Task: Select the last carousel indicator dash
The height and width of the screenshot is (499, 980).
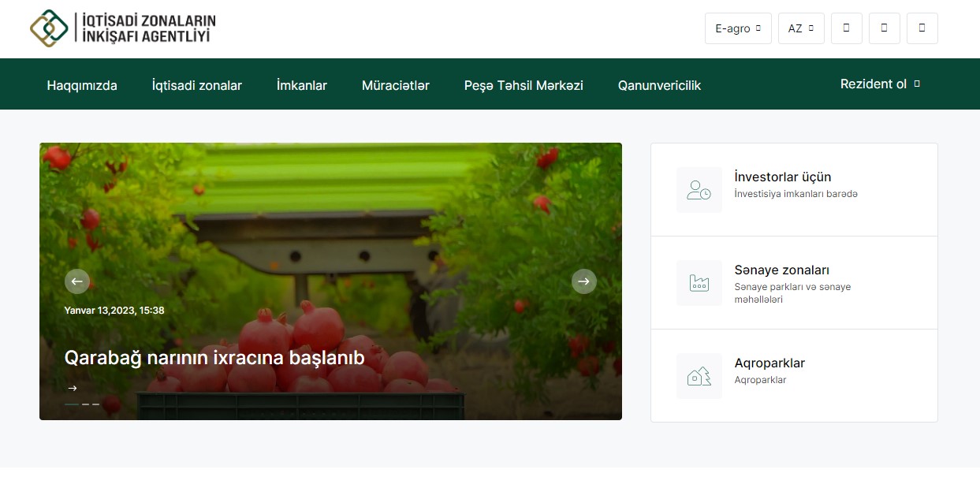Action: pyautogui.click(x=96, y=404)
